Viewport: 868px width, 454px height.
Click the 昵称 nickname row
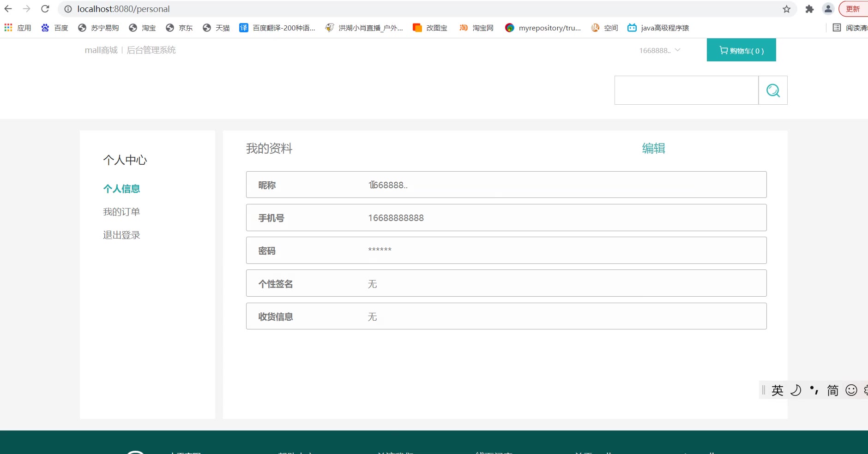506,185
